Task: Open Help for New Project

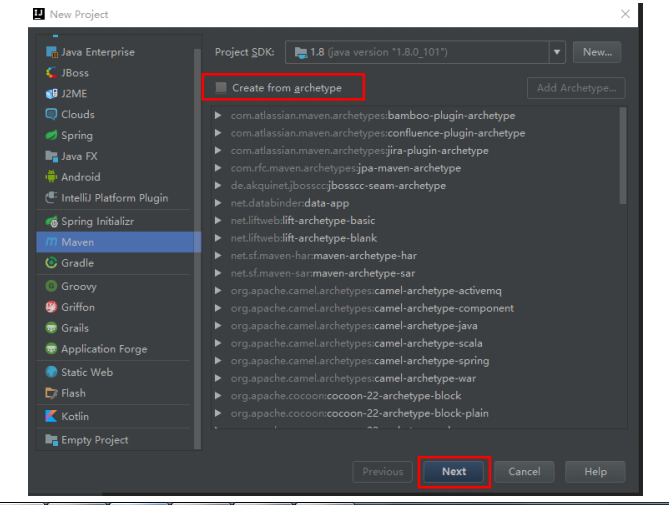Action: point(595,471)
